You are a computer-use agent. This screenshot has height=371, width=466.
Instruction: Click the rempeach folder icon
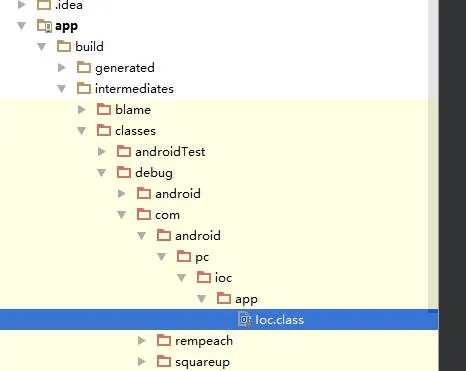point(164,340)
